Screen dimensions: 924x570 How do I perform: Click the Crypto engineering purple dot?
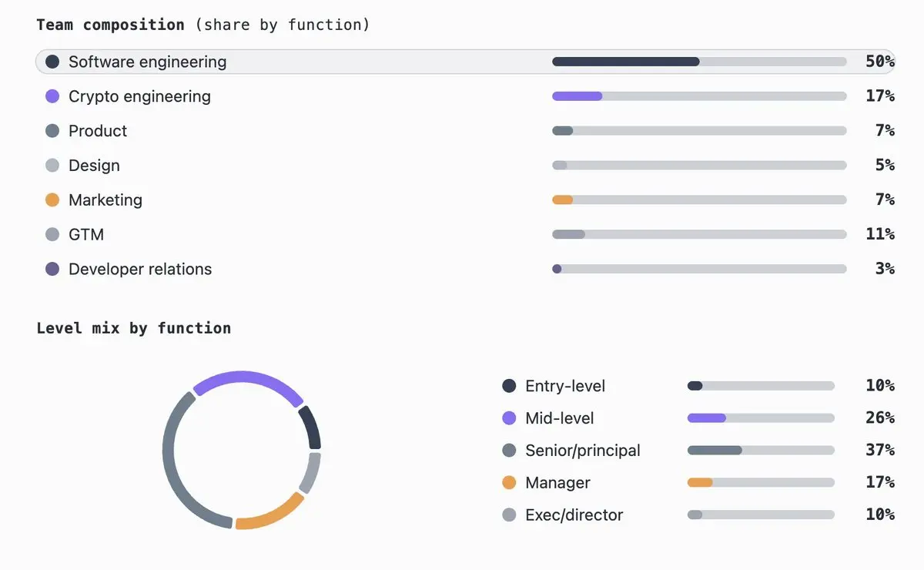point(52,96)
